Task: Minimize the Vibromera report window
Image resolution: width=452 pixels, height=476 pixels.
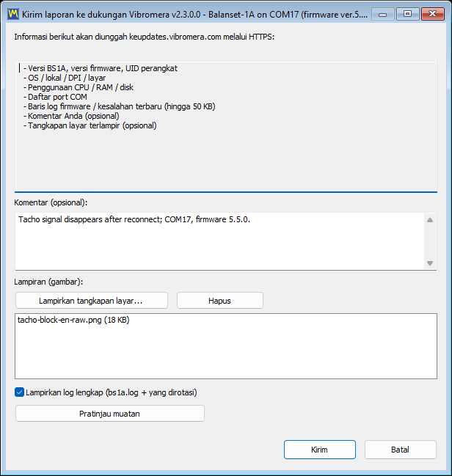Action: 383,14
